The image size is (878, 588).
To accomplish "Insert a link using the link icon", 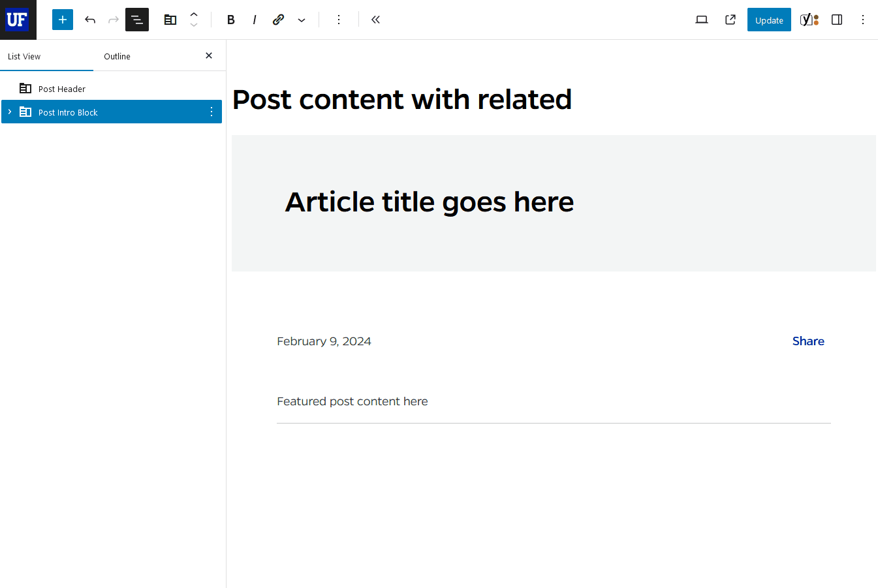I will (x=278, y=20).
